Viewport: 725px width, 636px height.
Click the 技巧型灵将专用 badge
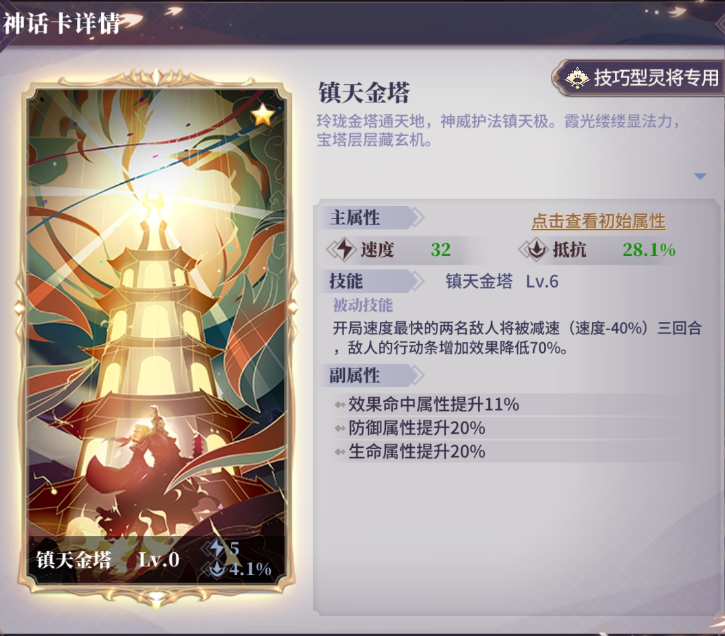(640, 78)
